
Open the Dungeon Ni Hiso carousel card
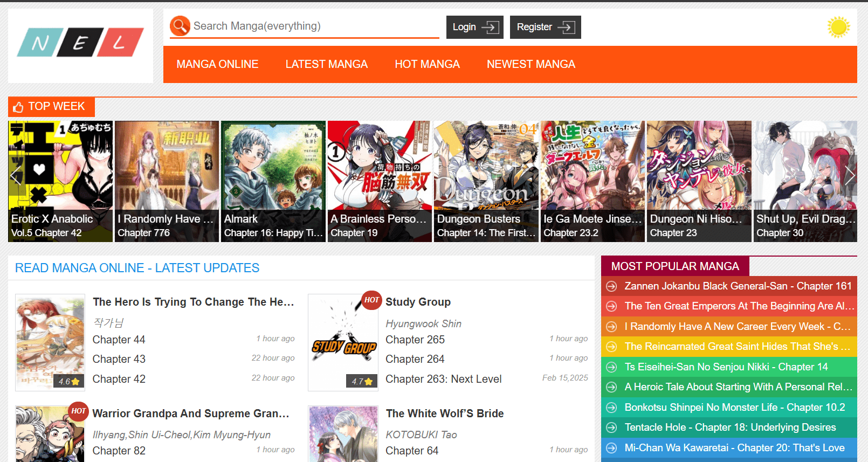pyautogui.click(x=699, y=181)
